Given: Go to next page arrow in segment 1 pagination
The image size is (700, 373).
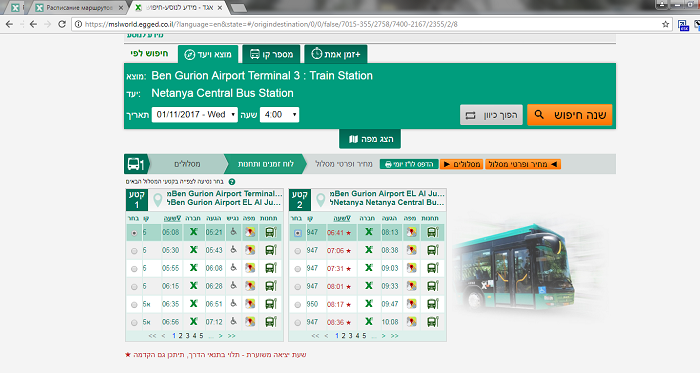Looking at the screenshot, I should coord(221,336).
